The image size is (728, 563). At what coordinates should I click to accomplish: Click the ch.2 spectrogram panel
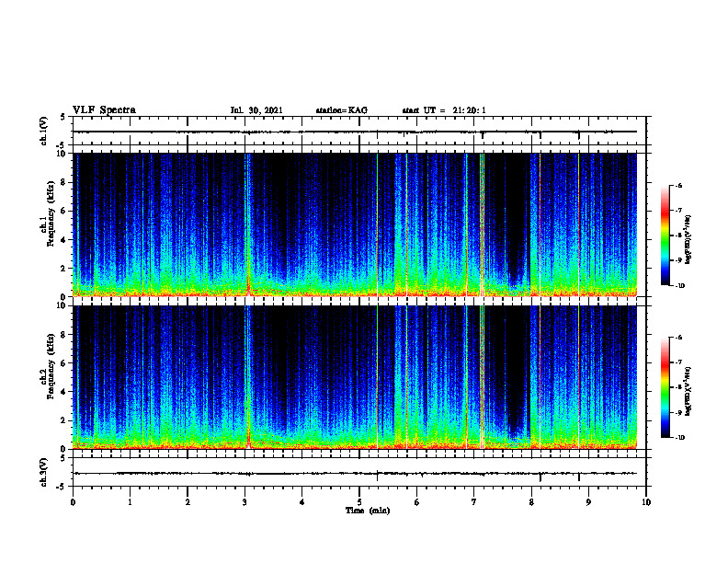(x=355, y=377)
